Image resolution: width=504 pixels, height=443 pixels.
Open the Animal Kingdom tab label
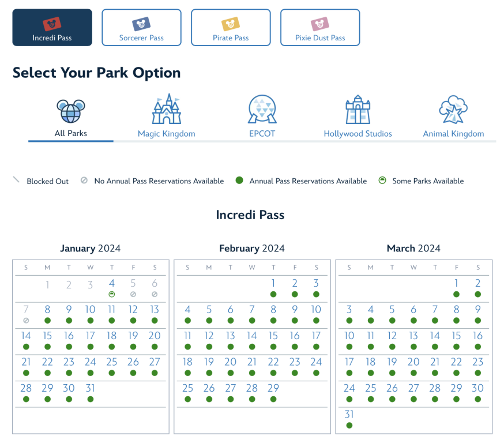pyautogui.click(x=453, y=134)
